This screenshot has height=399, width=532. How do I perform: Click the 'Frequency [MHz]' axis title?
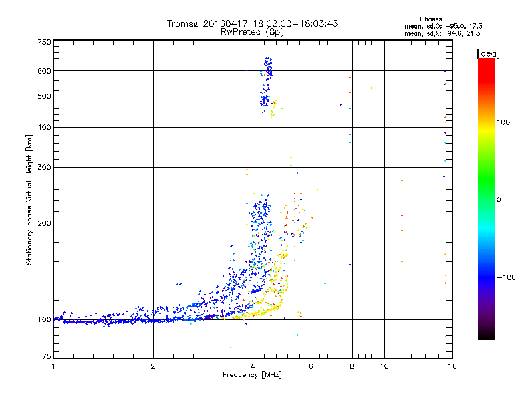coord(252,375)
